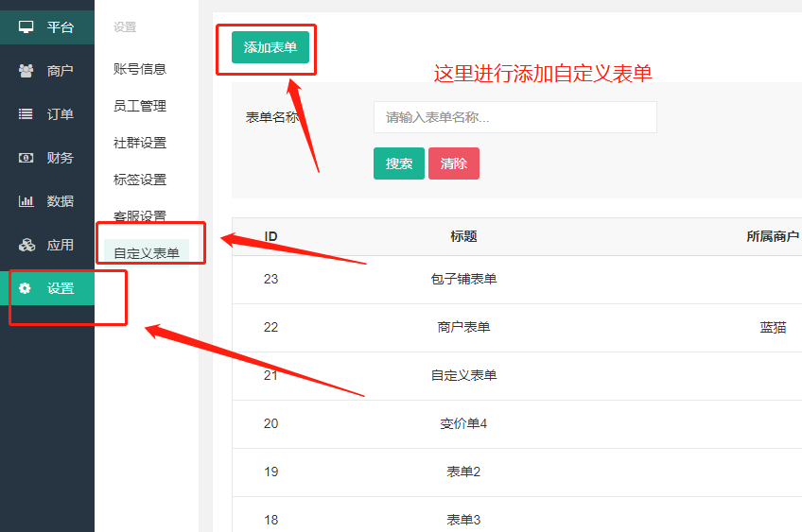Click the bar chart icon beside 数据
This screenshot has height=532, width=802.
[x=26, y=201]
